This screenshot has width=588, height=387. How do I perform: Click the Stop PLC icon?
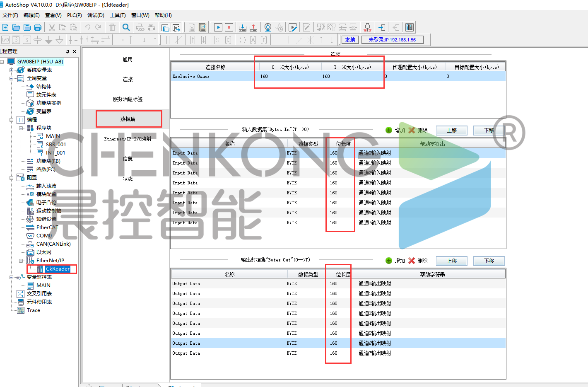pyautogui.click(x=229, y=27)
